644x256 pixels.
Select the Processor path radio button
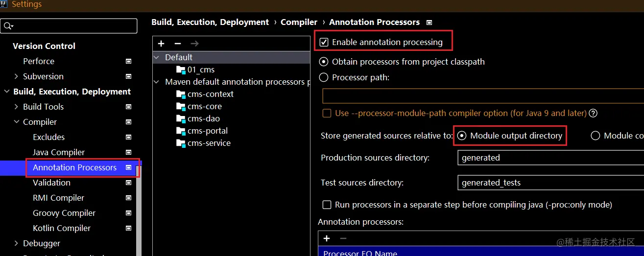click(x=324, y=77)
